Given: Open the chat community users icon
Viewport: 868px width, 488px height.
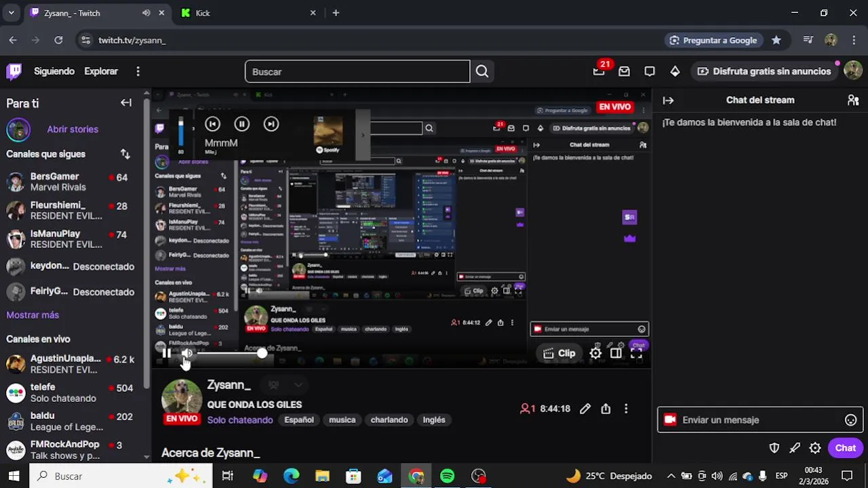Looking at the screenshot, I should point(853,100).
